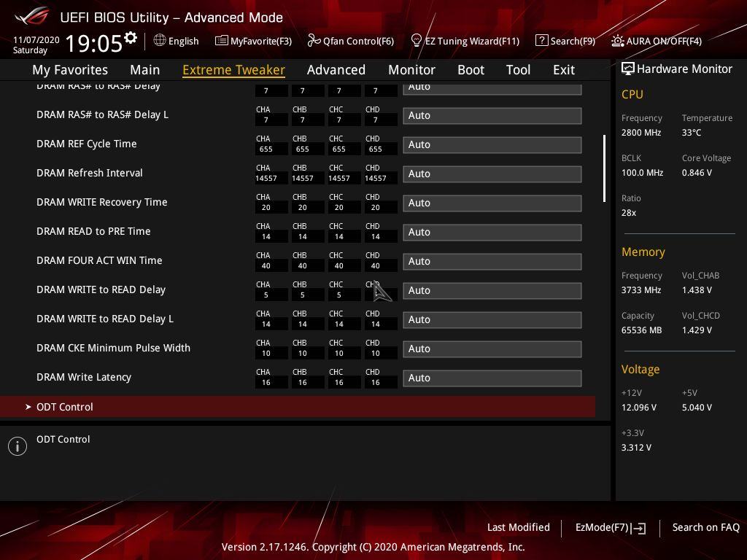Image resolution: width=747 pixels, height=560 pixels.
Task: Click the 19:05 clock display
Action: [94, 43]
